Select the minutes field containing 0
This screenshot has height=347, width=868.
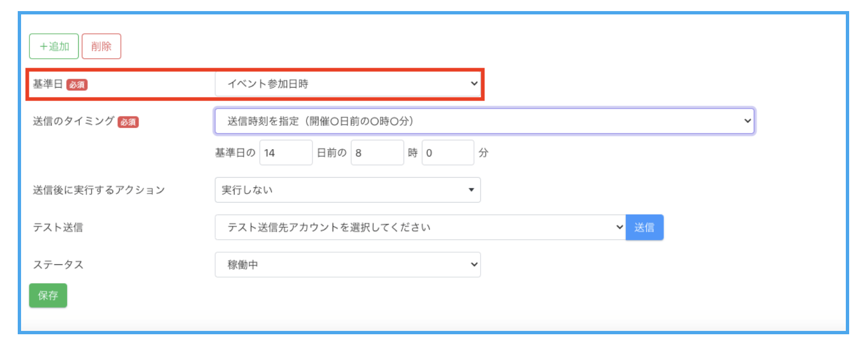click(447, 153)
